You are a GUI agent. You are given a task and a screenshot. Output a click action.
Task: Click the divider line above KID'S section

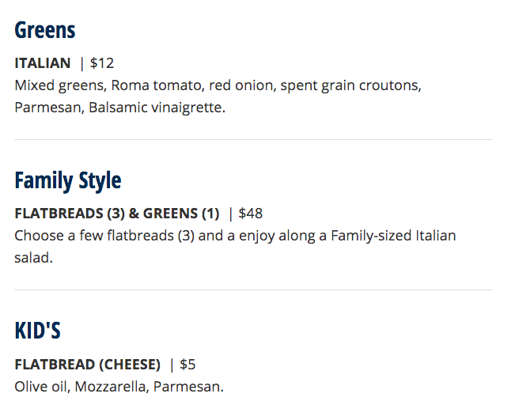253,290
